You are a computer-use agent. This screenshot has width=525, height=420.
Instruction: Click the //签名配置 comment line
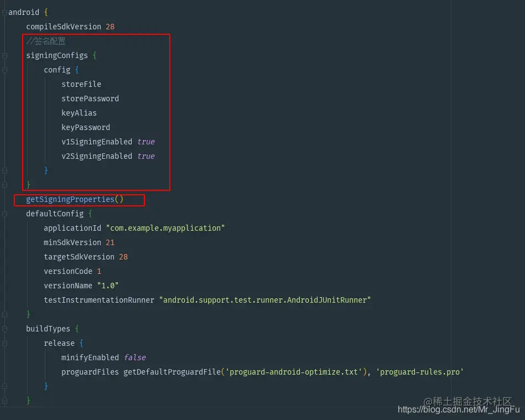click(x=46, y=41)
